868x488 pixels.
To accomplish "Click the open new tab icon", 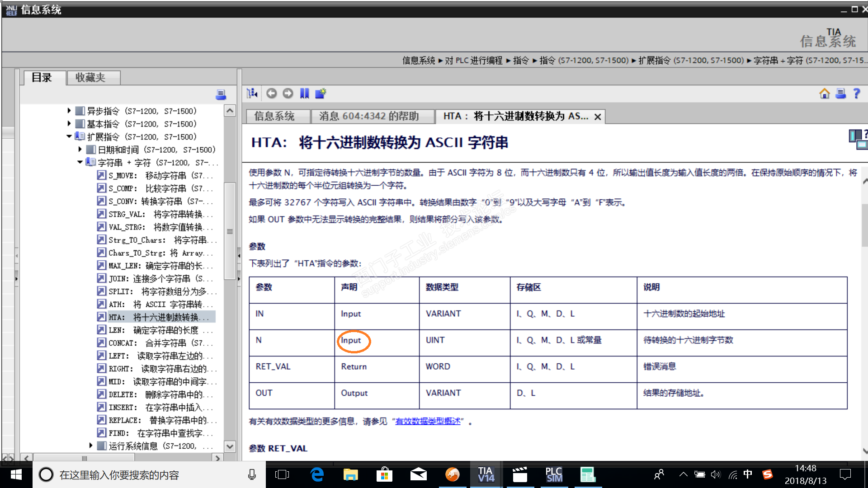I will (x=321, y=94).
